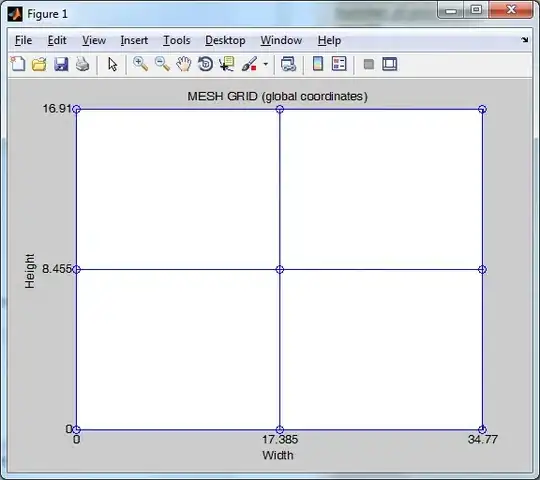The image size is (540, 480).
Task: Open a file via folder icon
Action: click(39, 64)
